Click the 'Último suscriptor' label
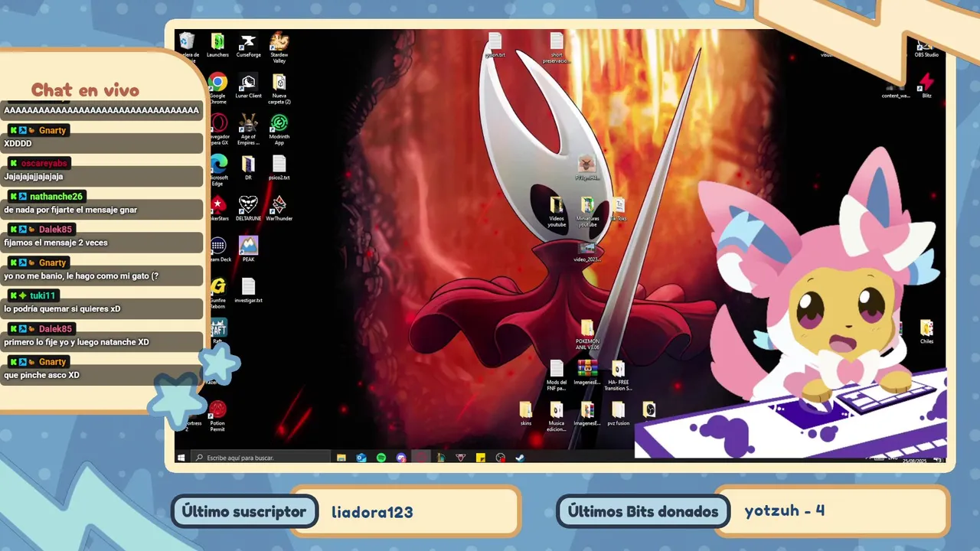This screenshot has height=551, width=980. pos(244,512)
